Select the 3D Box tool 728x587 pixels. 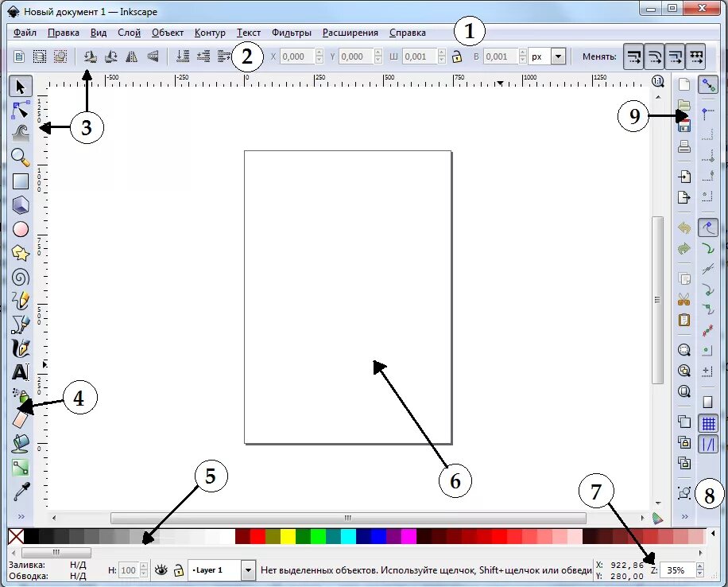click(x=21, y=205)
